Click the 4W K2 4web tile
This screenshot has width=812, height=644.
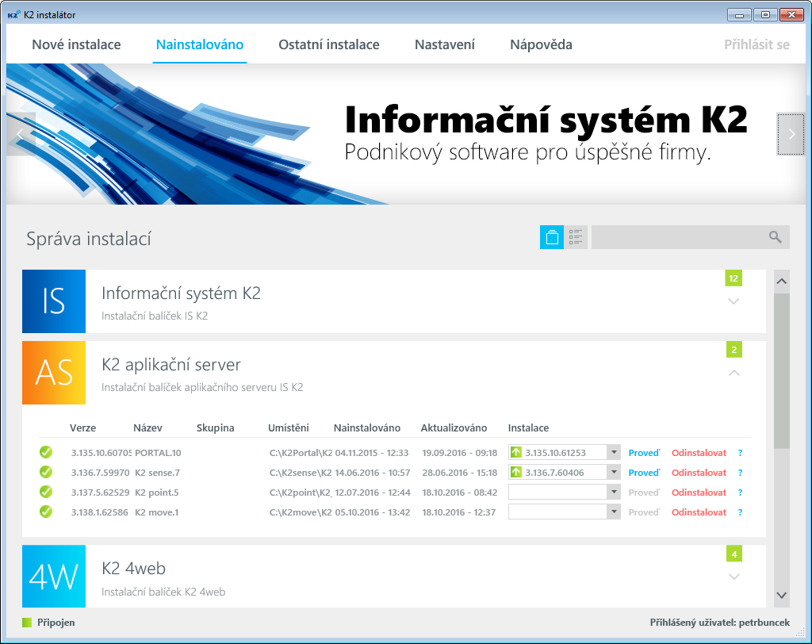pyautogui.click(x=54, y=576)
